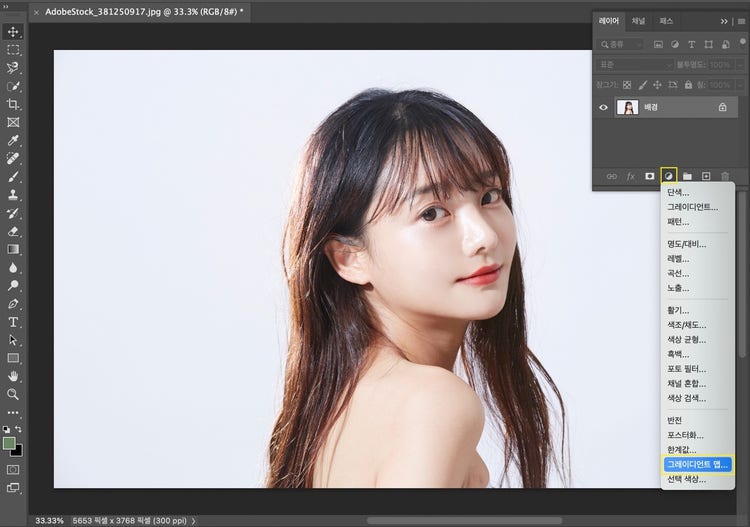Select the Type tool
This screenshot has height=527, width=750.
[13, 322]
